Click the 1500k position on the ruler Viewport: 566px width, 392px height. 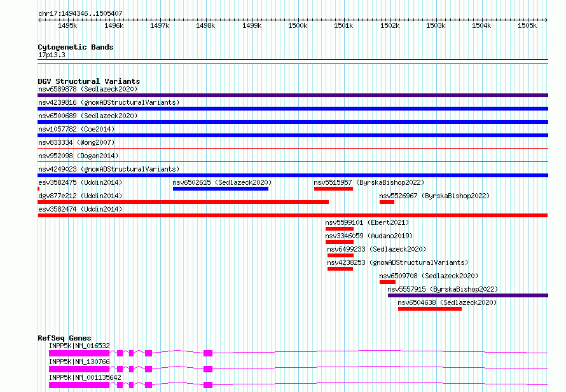tap(298, 25)
